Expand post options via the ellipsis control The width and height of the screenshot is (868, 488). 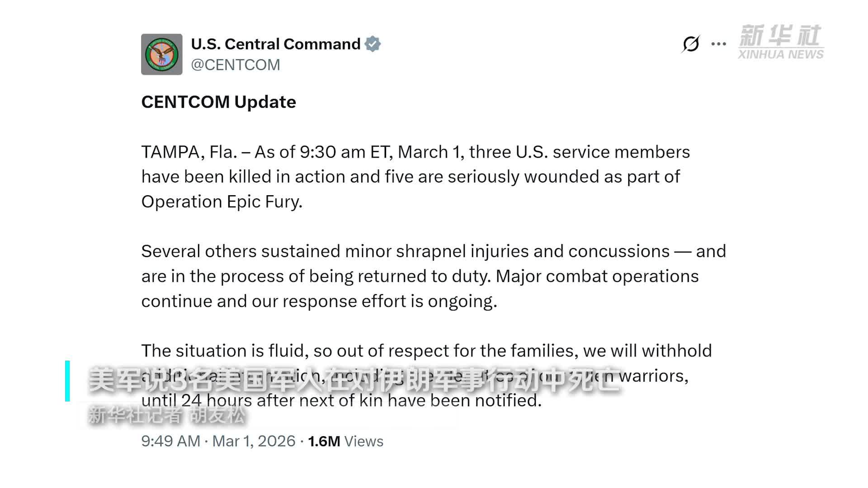(718, 43)
